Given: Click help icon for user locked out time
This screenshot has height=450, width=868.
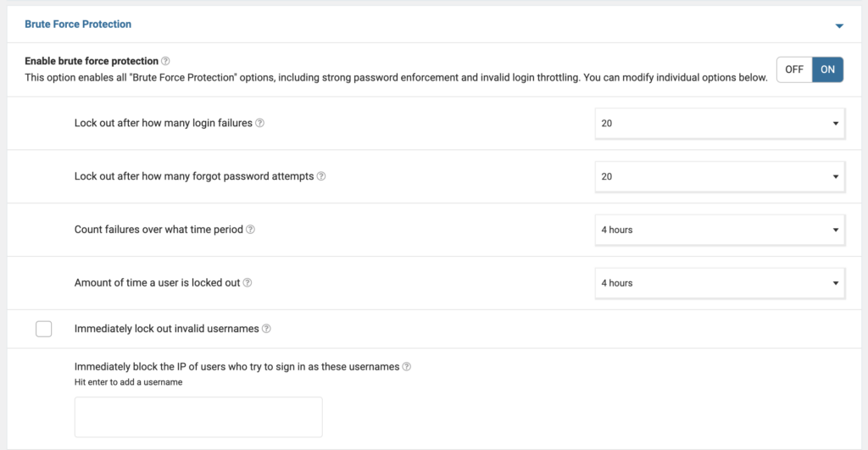Looking at the screenshot, I should (x=248, y=283).
